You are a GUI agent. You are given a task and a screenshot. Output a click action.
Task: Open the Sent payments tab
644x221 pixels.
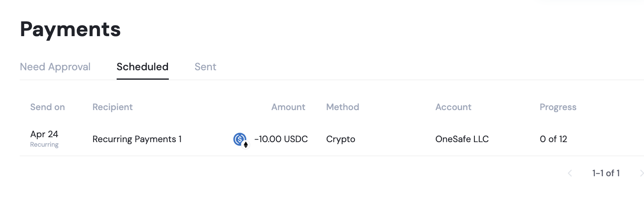[x=205, y=67]
